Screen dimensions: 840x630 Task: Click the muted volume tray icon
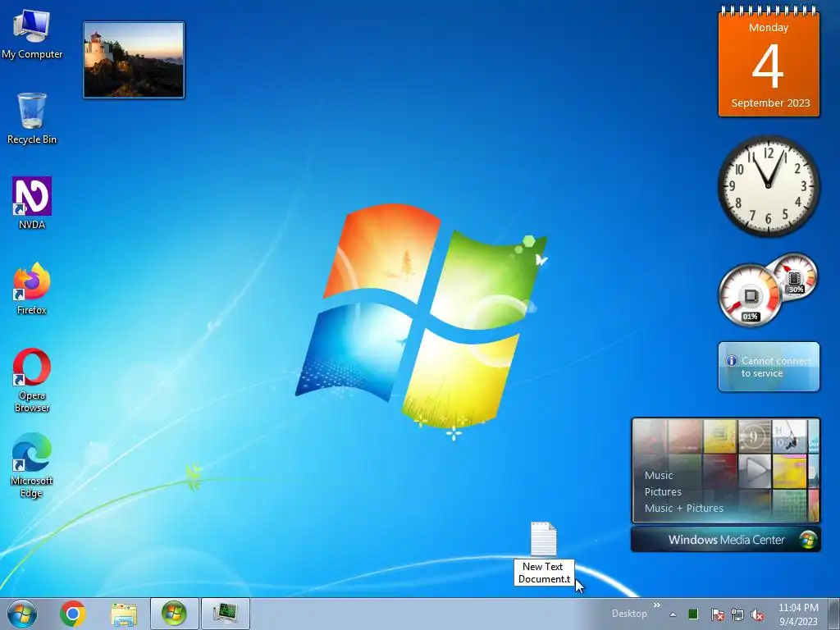pyautogui.click(x=757, y=614)
